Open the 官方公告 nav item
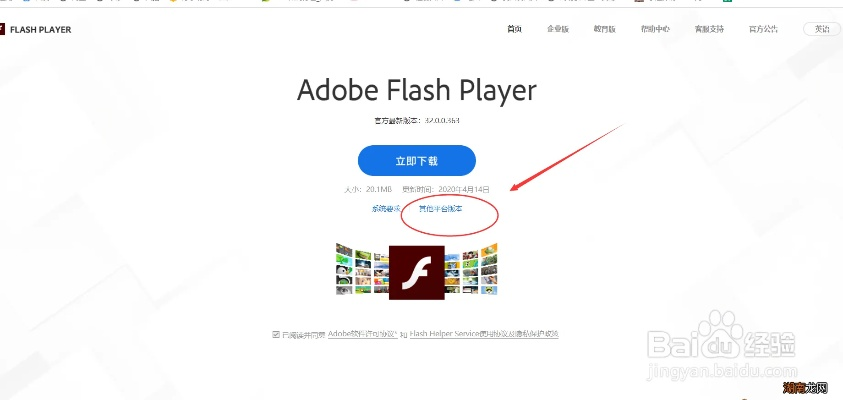843x400 pixels. tap(763, 29)
